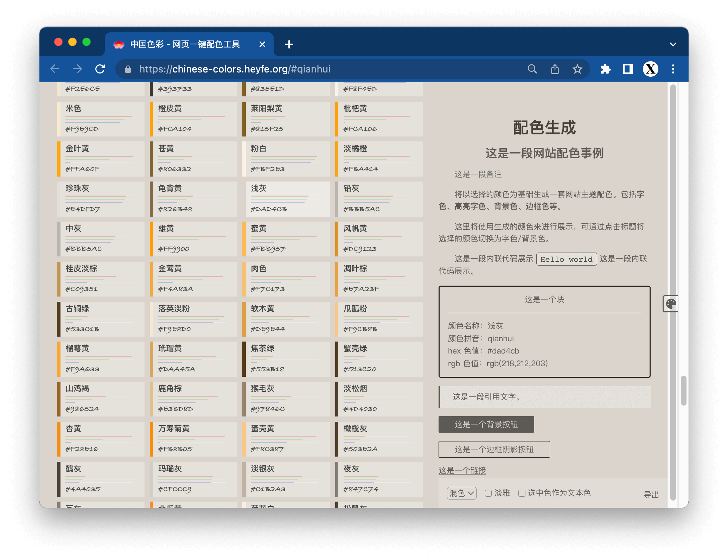Click the 这是一段引用文字 quote block
This screenshot has width=728, height=560.
point(544,397)
